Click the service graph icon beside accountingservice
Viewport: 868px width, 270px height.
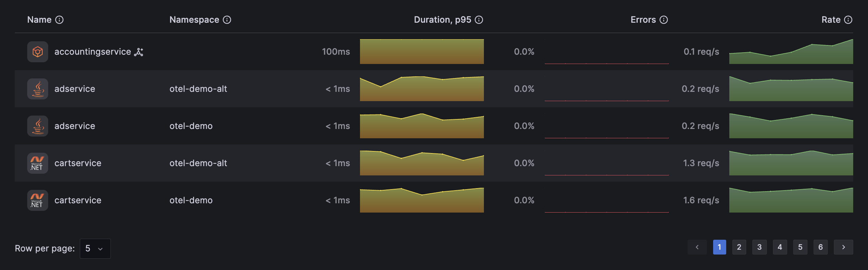(x=139, y=52)
